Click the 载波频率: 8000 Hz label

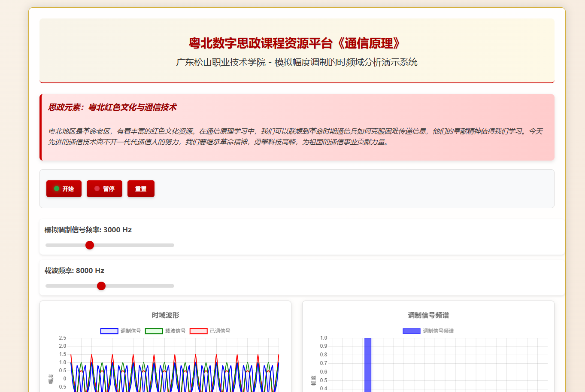[74, 270]
